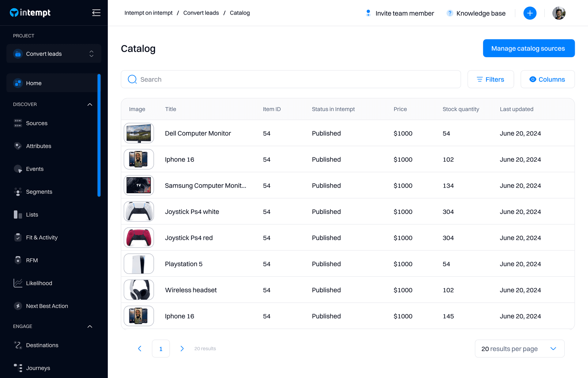588x378 pixels.
Task: Click the Sources sidebar icon
Action: pos(18,123)
